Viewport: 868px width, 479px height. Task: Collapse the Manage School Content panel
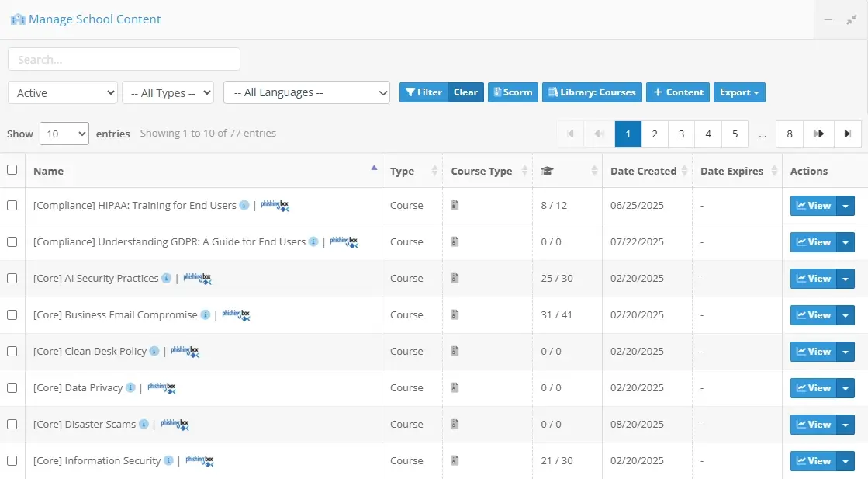828,19
